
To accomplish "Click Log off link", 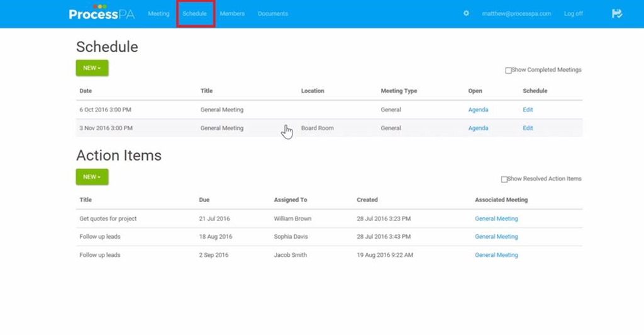I will click(x=573, y=14).
